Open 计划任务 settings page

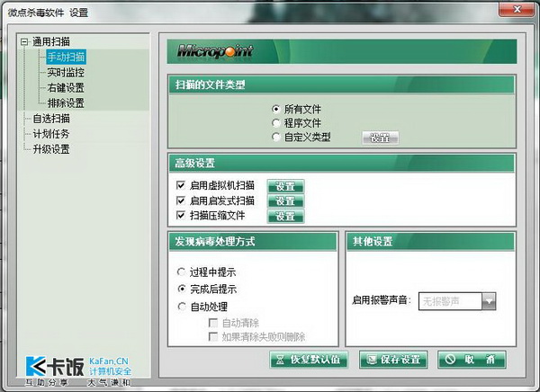coord(51,134)
